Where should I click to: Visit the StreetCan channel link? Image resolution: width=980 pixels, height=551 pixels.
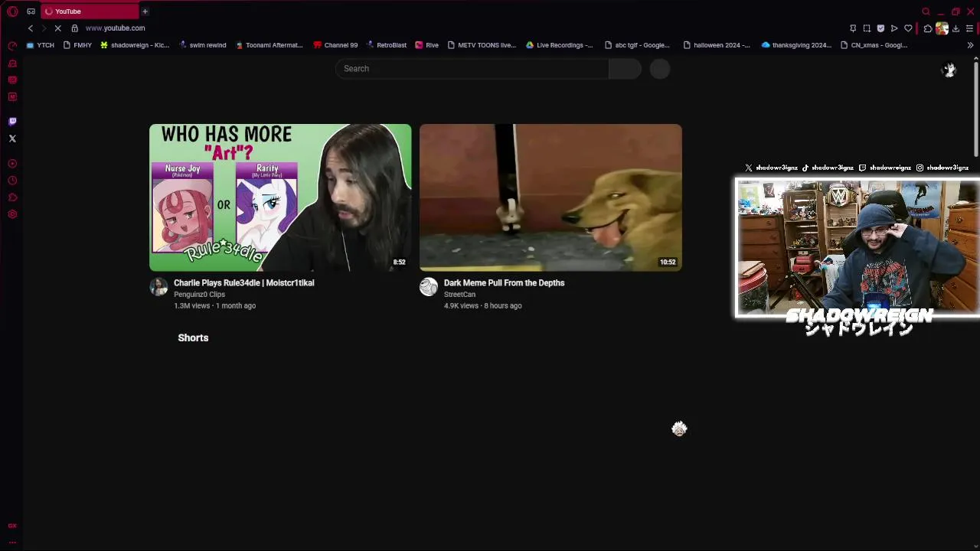click(x=459, y=295)
